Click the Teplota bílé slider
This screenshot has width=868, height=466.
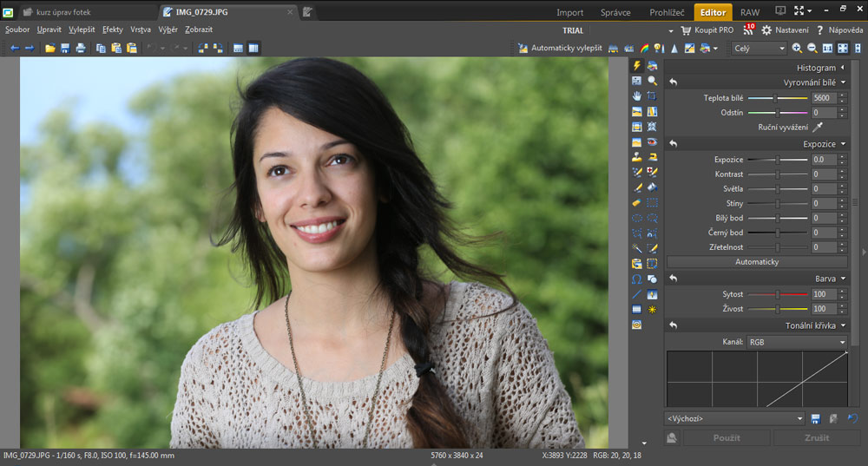[777, 98]
